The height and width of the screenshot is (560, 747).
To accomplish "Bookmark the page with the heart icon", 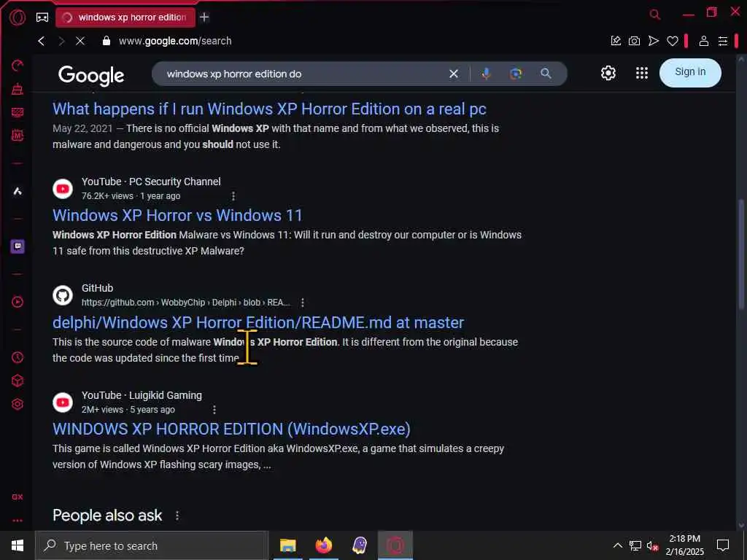I will (672, 41).
